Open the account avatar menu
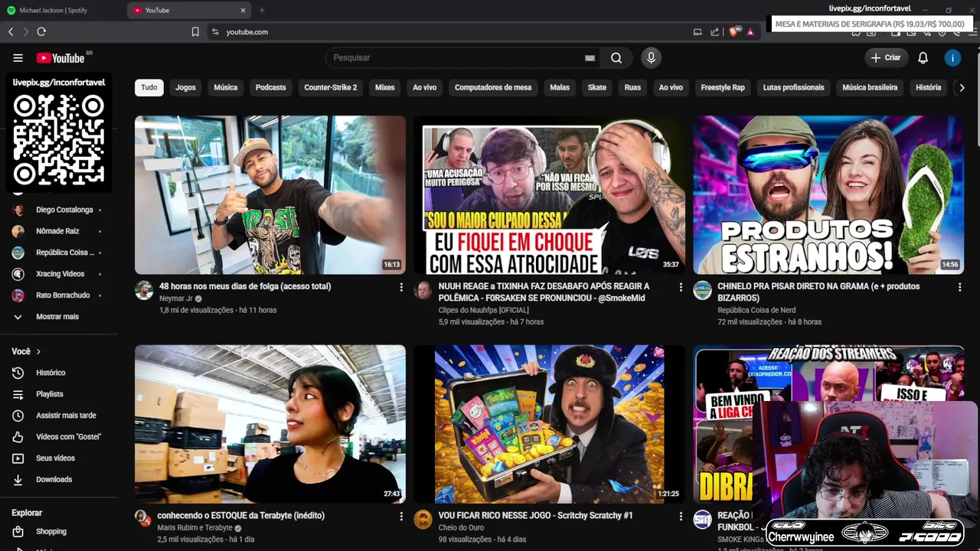Viewport: 980px width, 551px height. coord(952,57)
